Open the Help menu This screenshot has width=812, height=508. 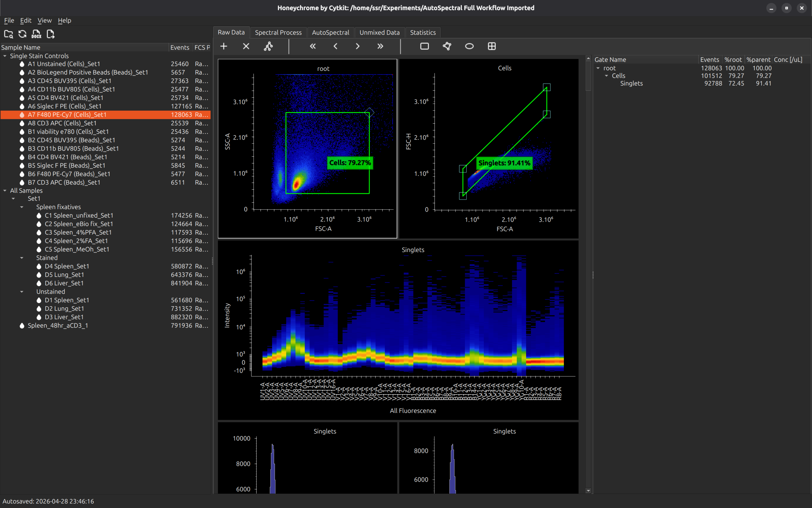pyautogui.click(x=64, y=21)
